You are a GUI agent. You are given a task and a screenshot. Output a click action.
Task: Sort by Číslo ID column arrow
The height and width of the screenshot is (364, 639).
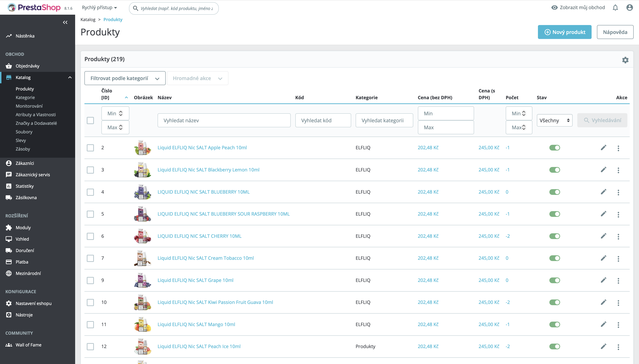[126, 98]
